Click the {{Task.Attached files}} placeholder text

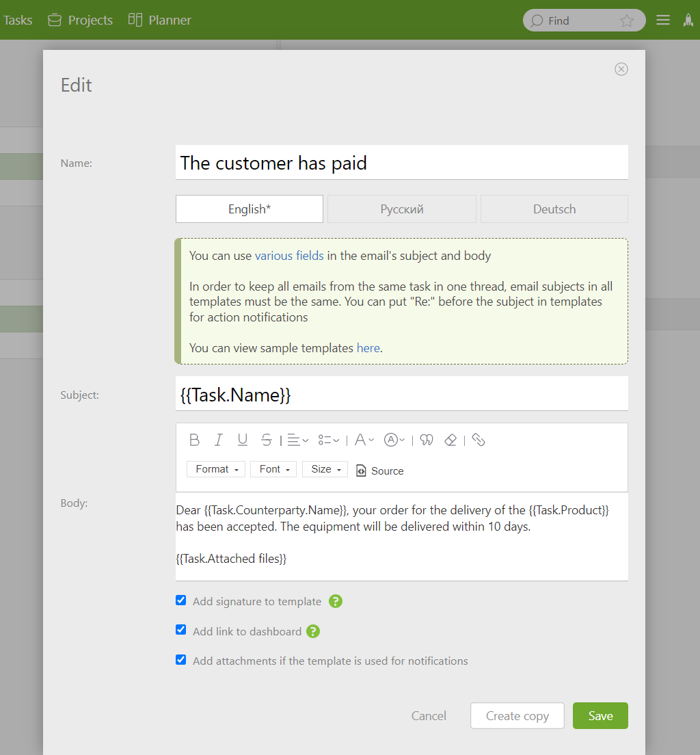(231, 559)
